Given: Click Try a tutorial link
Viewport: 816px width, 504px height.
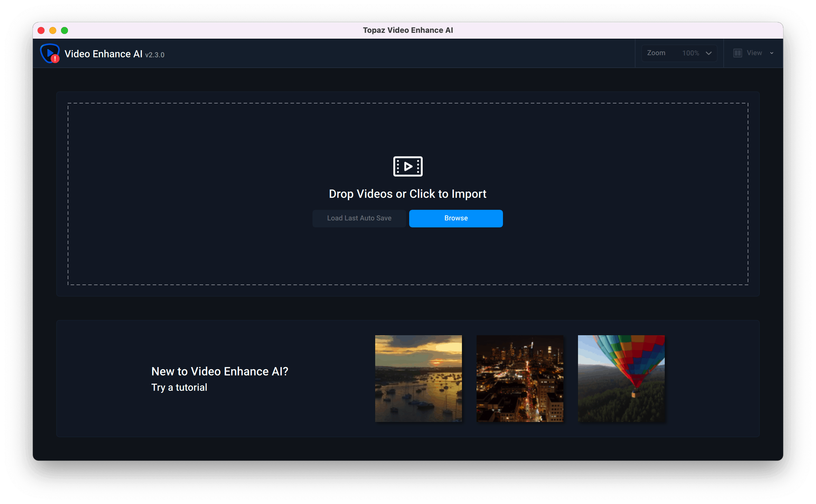Looking at the screenshot, I should 179,386.
